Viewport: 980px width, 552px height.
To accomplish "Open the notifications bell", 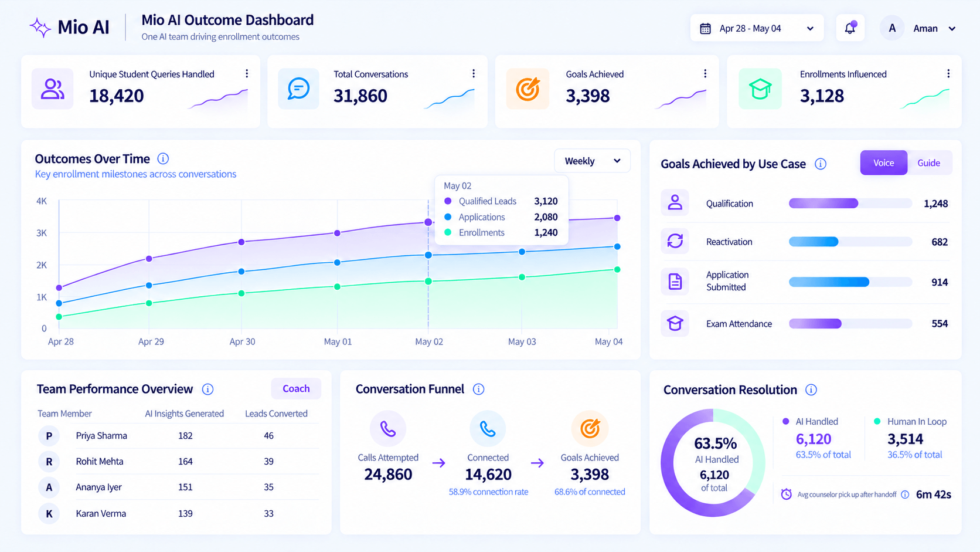I will pos(850,28).
